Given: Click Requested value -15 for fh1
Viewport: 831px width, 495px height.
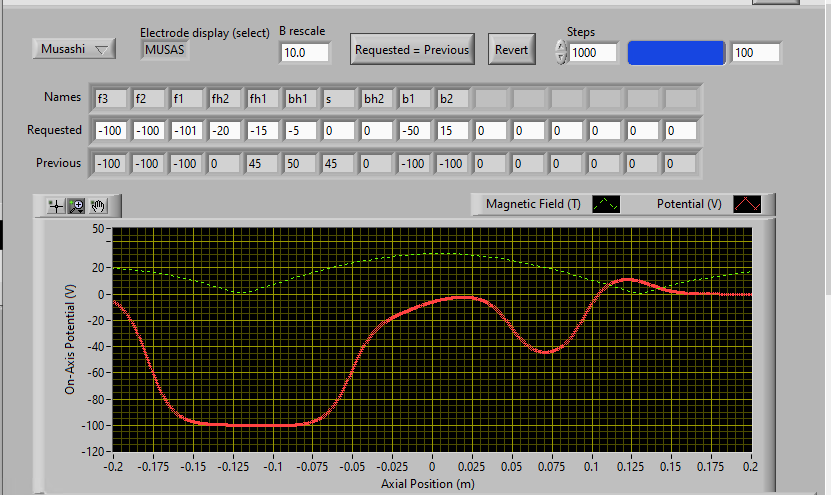Looking at the screenshot, I should pos(263,130).
